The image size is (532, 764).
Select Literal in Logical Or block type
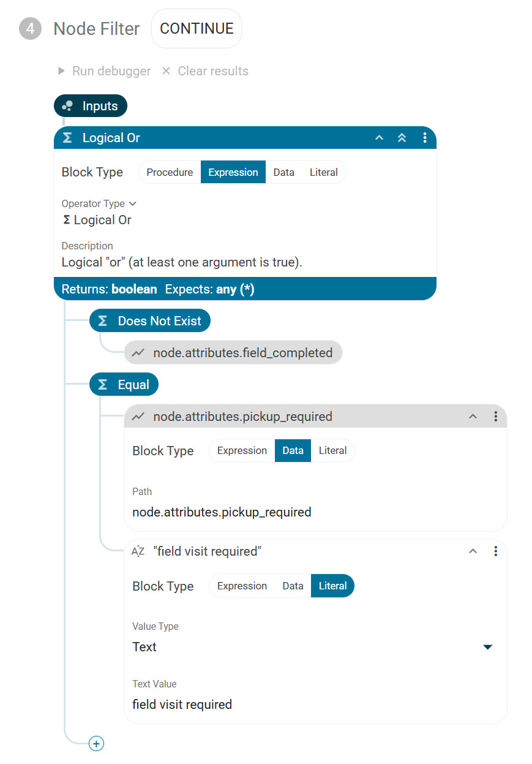click(323, 172)
